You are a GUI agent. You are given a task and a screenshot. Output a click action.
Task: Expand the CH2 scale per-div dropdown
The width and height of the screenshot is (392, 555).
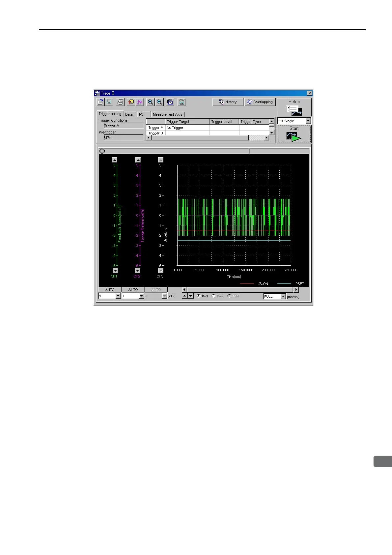(x=141, y=296)
